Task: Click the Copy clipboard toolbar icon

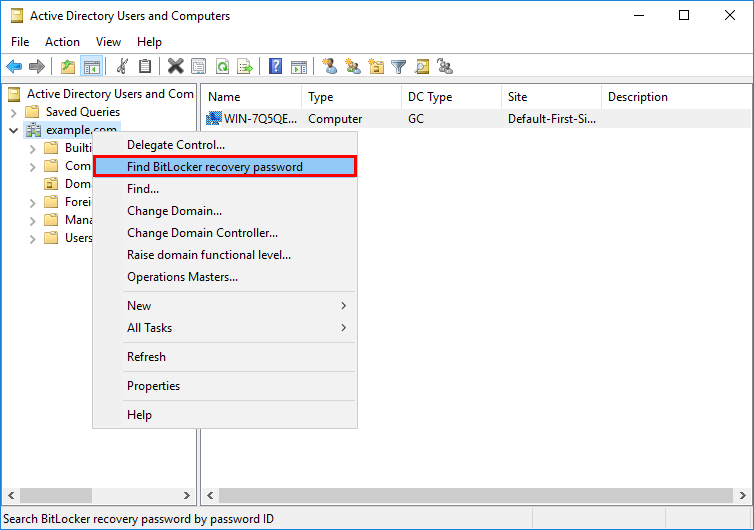Action: click(x=145, y=66)
